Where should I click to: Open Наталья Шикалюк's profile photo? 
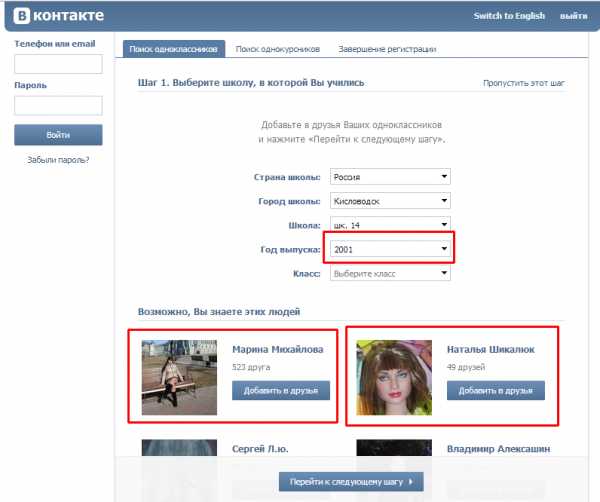(x=394, y=377)
